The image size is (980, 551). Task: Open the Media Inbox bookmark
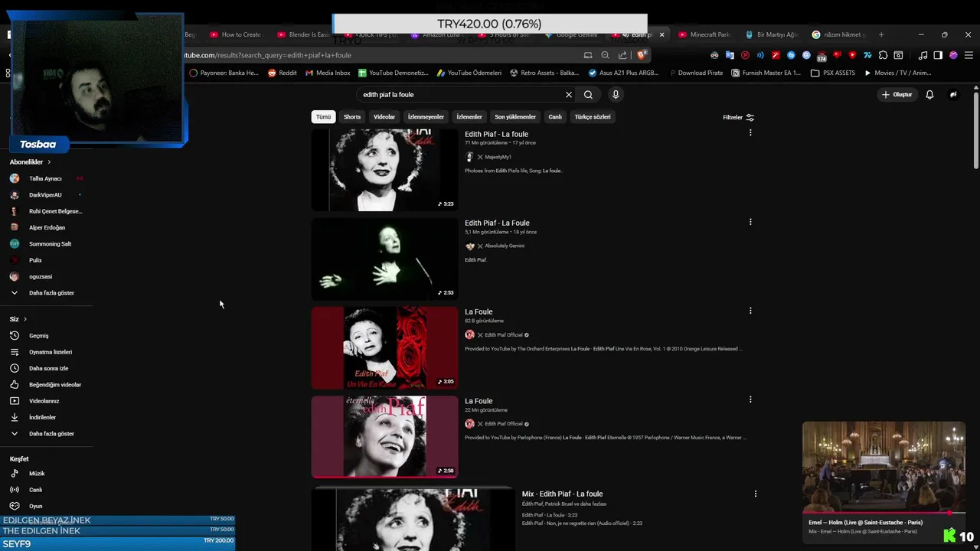point(328,73)
